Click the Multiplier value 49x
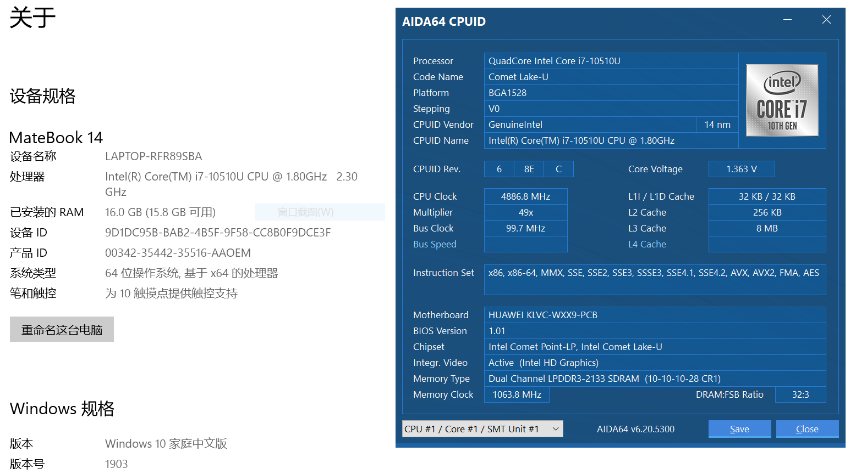The image size is (867, 474). [x=526, y=212]
